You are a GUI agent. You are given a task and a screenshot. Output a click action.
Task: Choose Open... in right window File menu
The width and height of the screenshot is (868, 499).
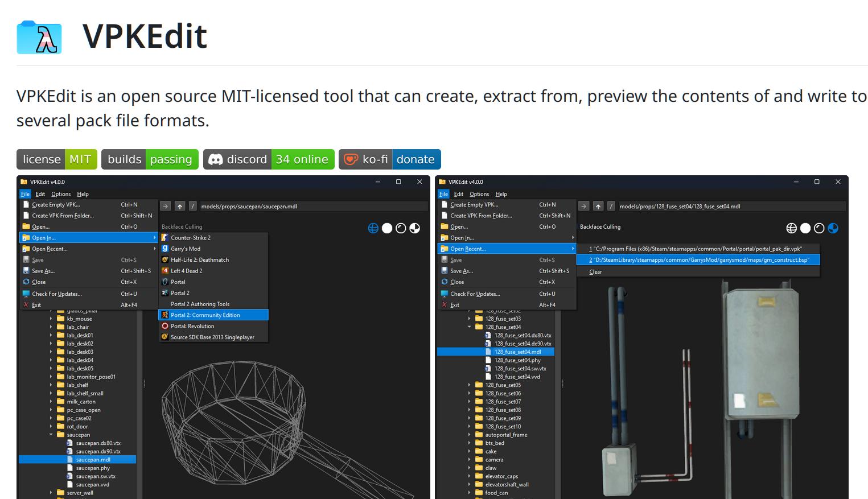tap(507, 226)
